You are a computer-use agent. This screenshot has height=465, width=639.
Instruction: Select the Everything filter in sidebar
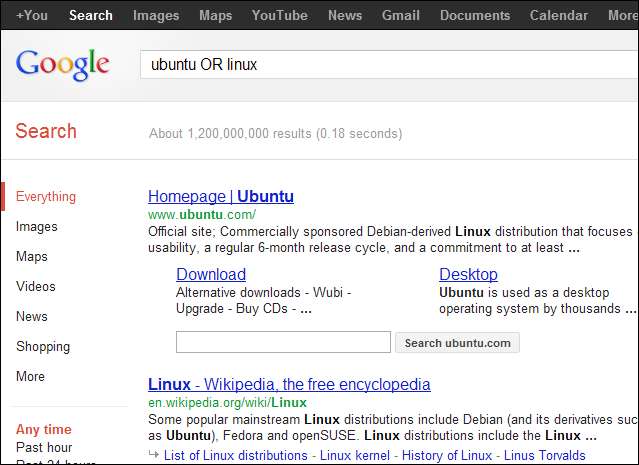46,196
